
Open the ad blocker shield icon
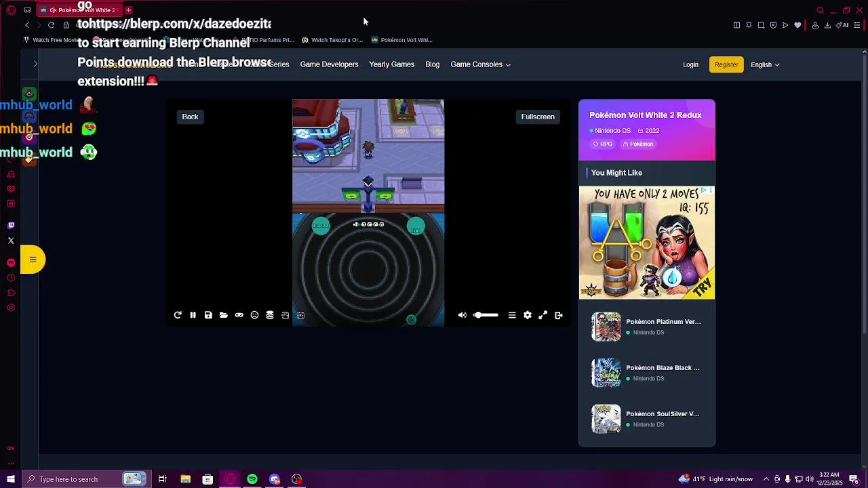pos(773,25)
